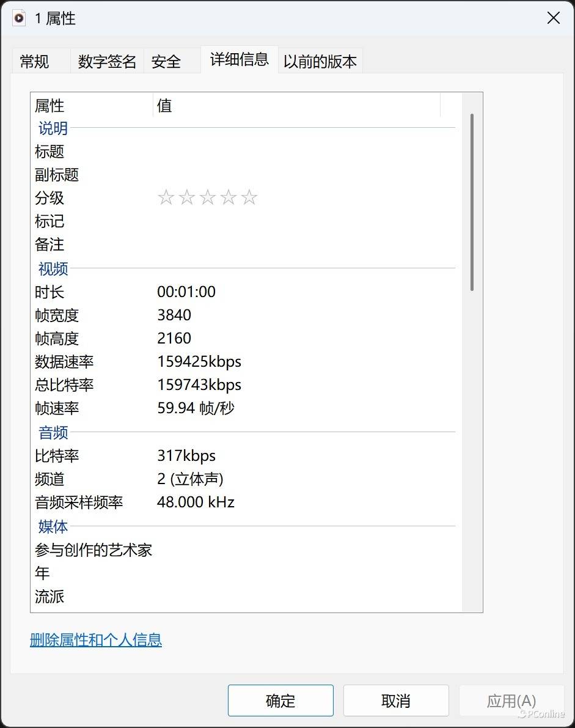The height and width of the screenshot is (728, 575).
Task: Switch to the 安全 tab
Action: pyautogui.click(x=166, y=62)
